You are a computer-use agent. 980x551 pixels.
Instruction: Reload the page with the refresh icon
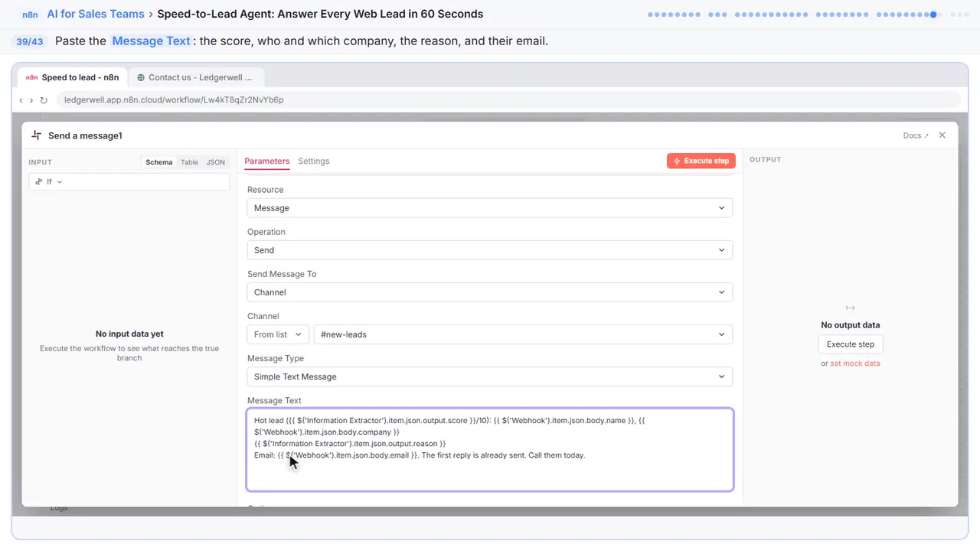coord(44,100)
